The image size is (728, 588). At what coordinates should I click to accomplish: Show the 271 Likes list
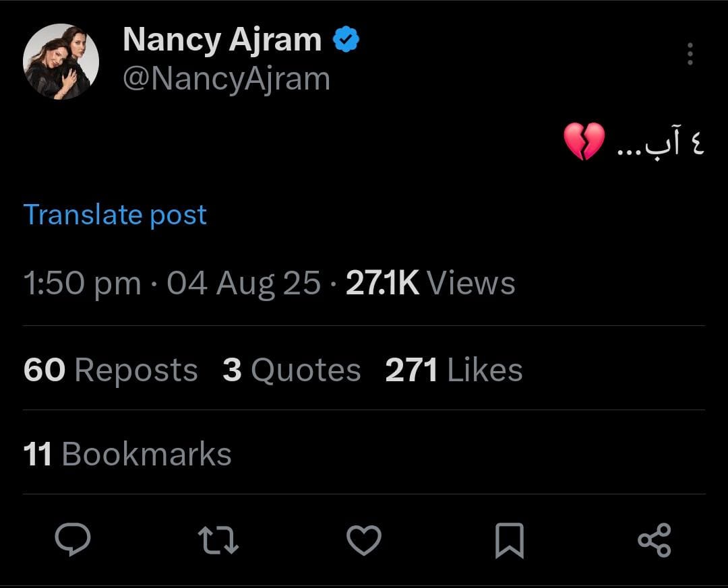click(x=454, y=370)
